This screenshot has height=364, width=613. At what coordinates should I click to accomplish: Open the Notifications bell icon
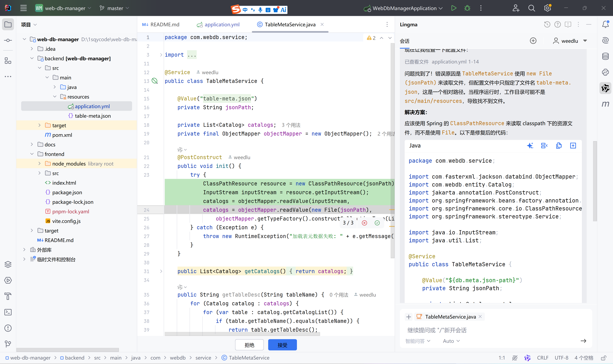[x=605, y=25]
